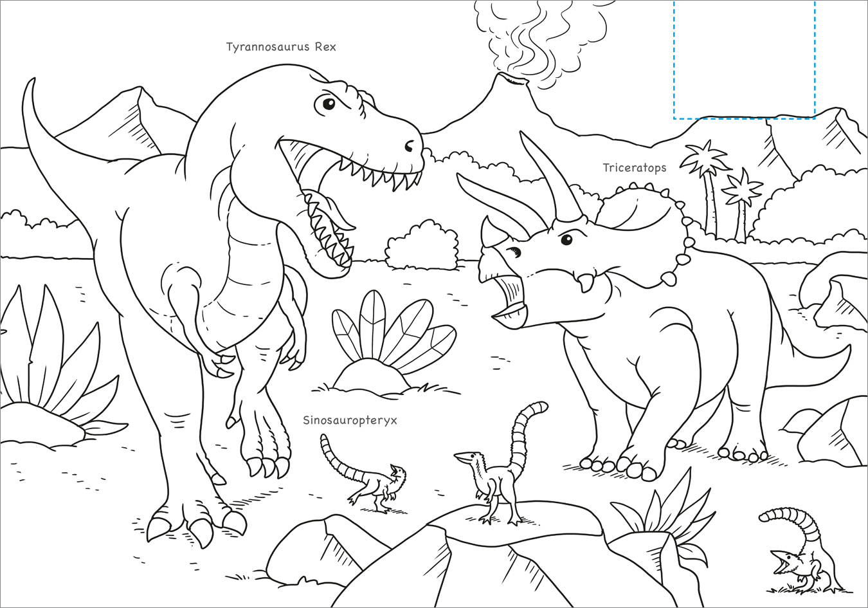Click the Triceratops text label
Viewport: 868px width, 608px height.
[634, 168]
